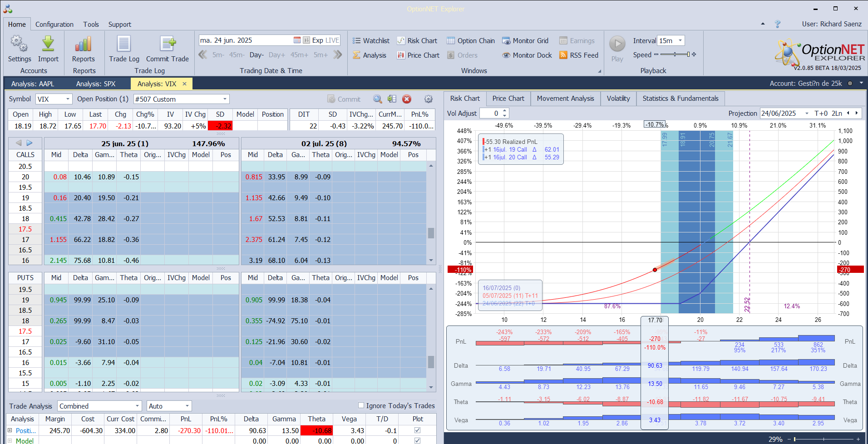Click the magnifier search icon in the analysis toolbar

(378, 99)
